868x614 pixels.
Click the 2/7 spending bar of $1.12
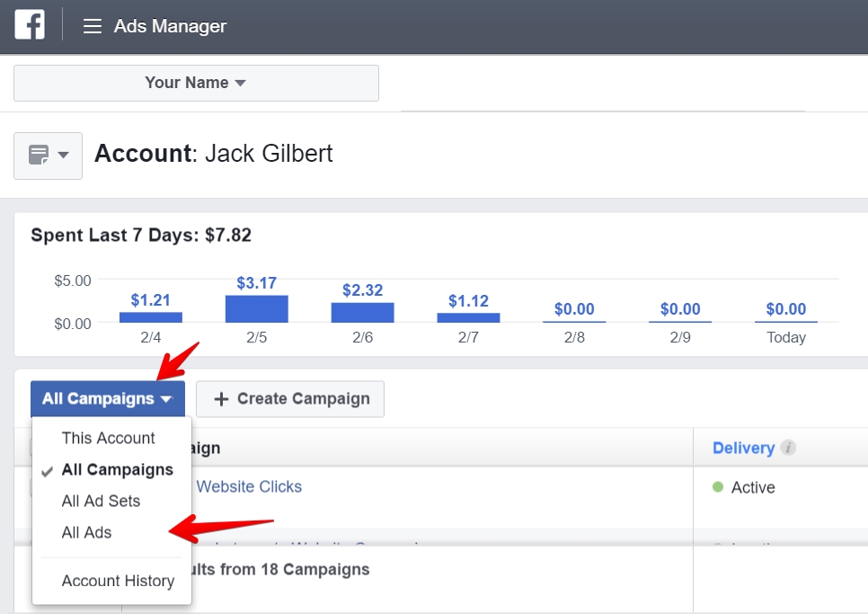pos(468,318)
